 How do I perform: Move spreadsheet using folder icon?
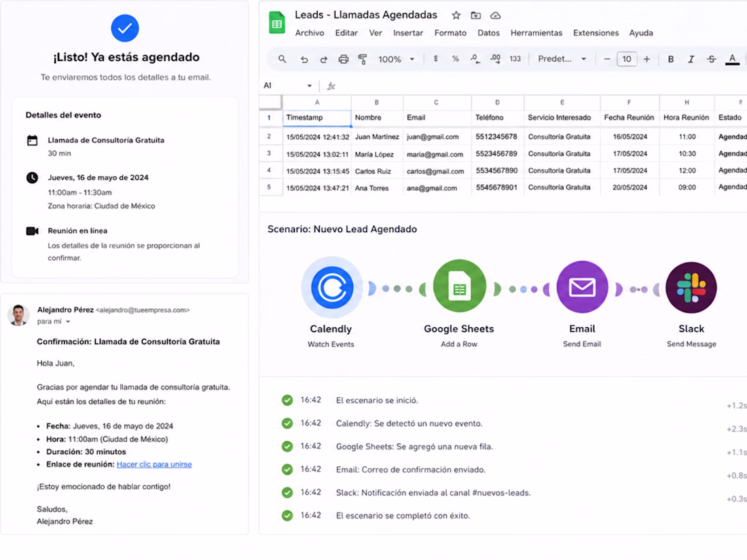click(x=475, y=15)
